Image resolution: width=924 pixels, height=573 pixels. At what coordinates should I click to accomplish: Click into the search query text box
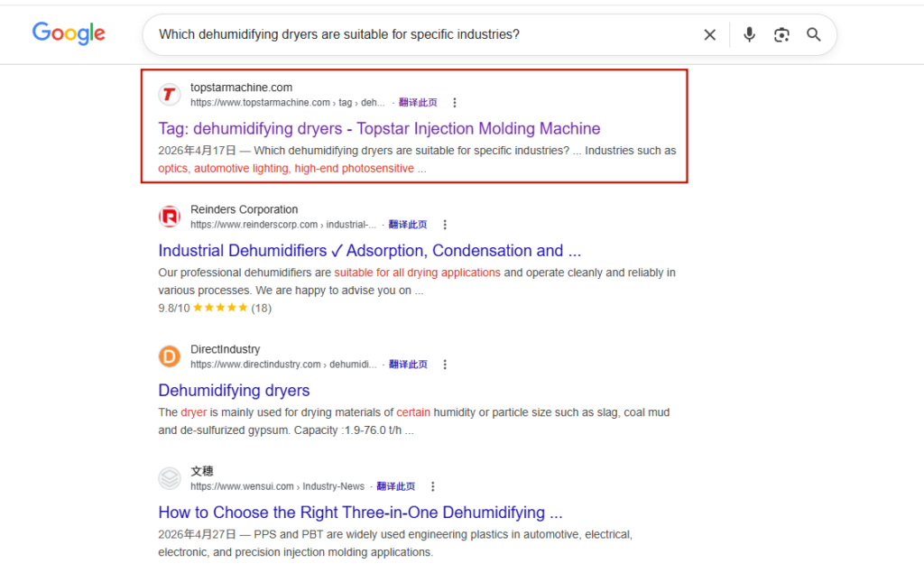click(424, 35)
